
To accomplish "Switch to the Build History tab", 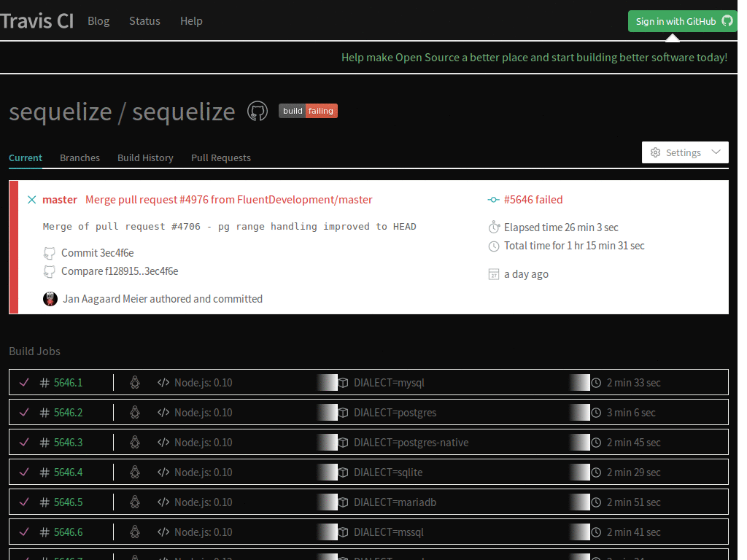I will 145,157.
